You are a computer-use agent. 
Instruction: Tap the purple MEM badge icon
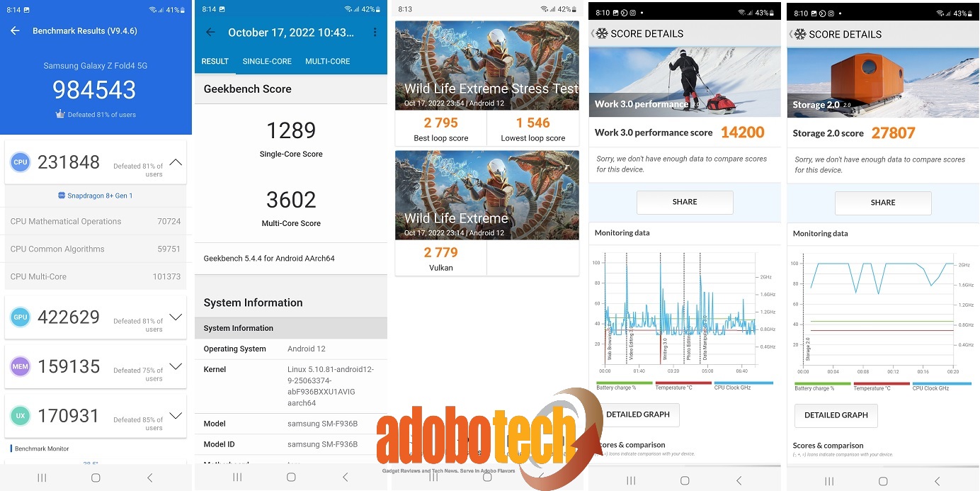point(21,366)
